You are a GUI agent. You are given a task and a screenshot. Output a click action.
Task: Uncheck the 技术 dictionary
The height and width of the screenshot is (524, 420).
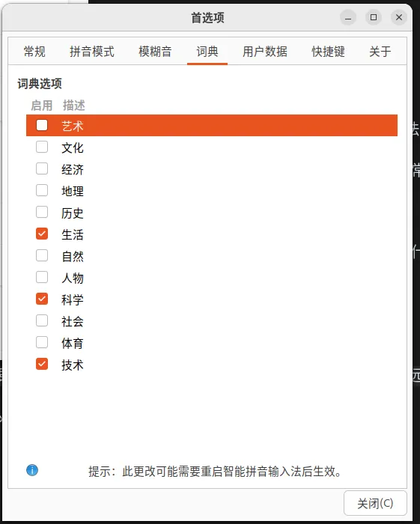42,365
